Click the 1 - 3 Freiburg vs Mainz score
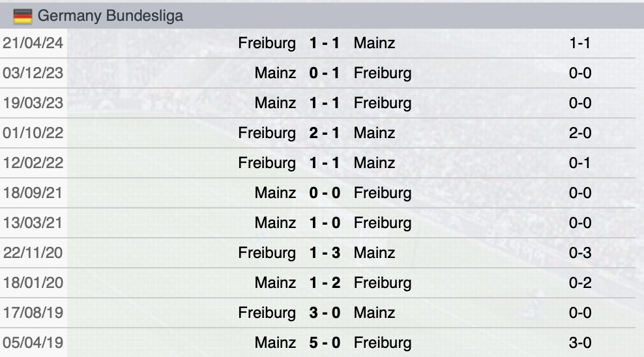This screenshot has width=644, height=357. tap(325, 253)
